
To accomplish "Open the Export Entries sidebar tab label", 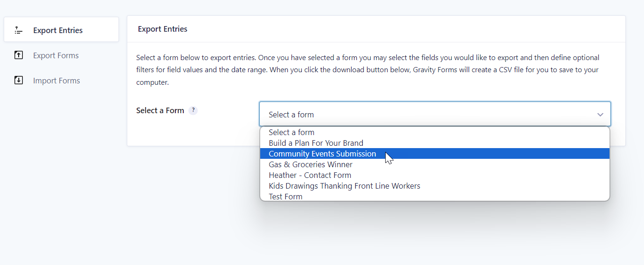I will [x=58, y=30].
